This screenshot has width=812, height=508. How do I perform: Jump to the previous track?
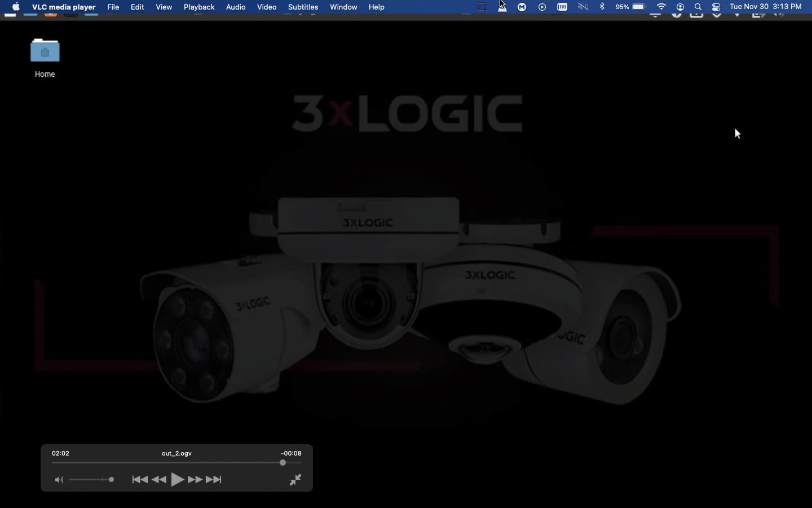pyautogui.click(x=140, y=481)
